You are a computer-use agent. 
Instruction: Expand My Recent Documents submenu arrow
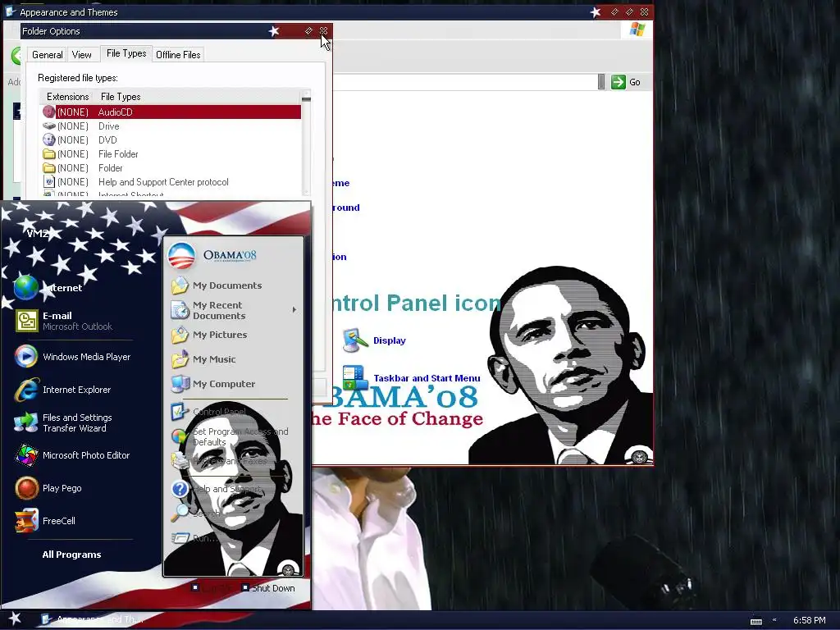click(x=294, y=309)
